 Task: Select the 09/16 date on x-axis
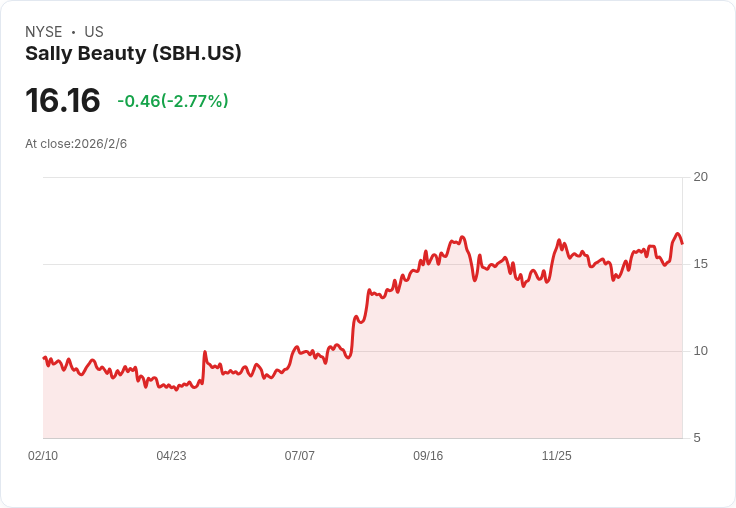[428, 456]
